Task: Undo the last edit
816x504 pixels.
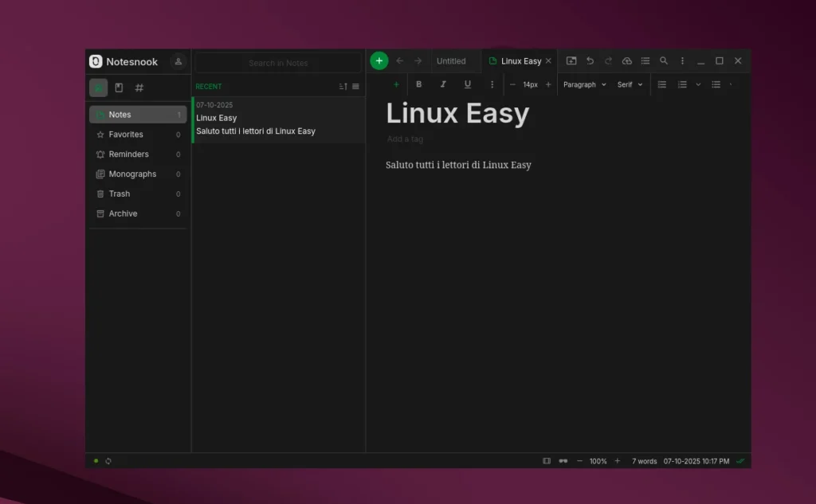Action: pos(590,61)
